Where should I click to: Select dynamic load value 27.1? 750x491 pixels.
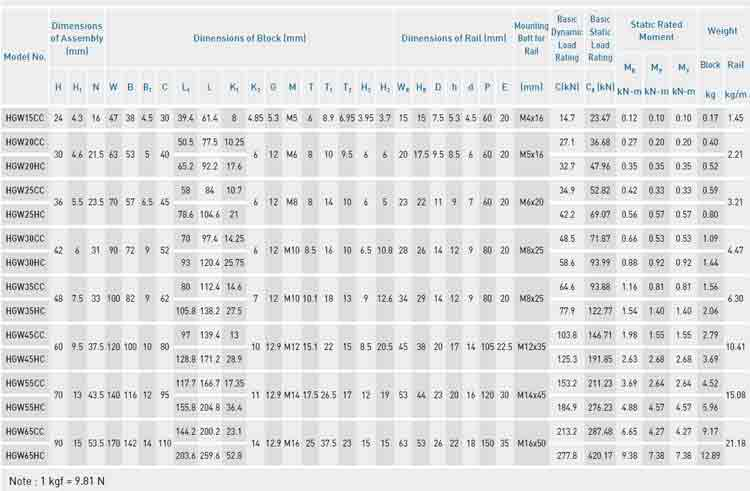(x=567, y=142)
